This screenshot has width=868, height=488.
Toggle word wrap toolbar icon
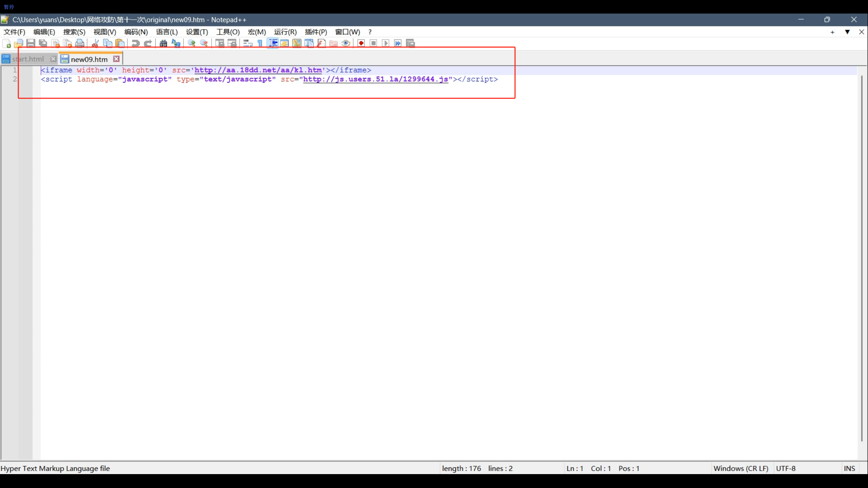pos(248,43)
